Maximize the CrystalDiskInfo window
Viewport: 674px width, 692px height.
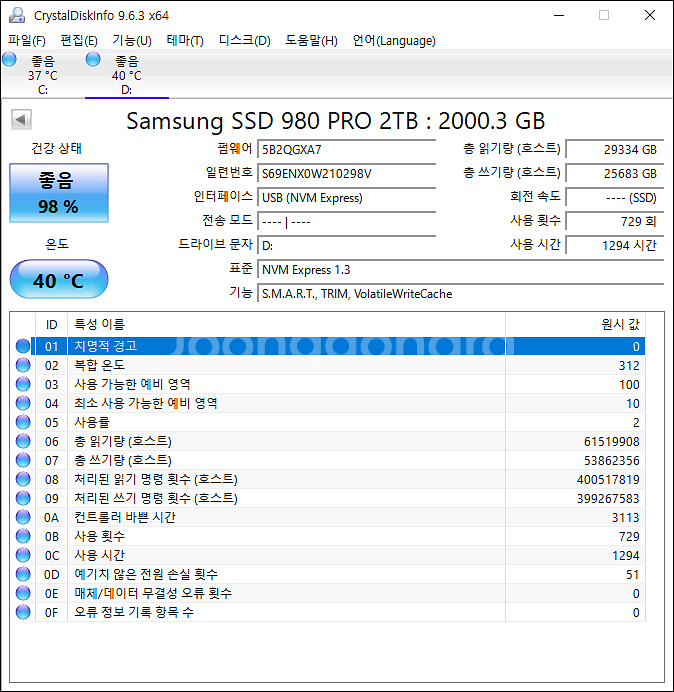604,15
